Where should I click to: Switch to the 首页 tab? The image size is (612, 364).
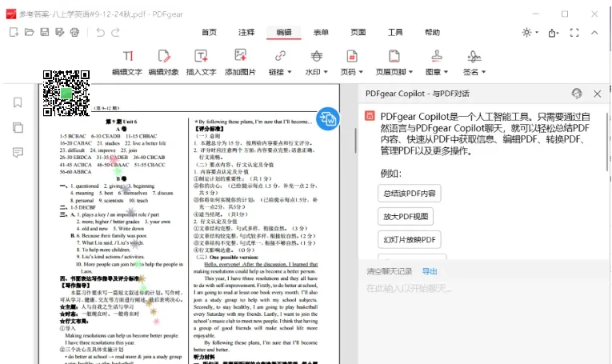[x=210, y=32]
